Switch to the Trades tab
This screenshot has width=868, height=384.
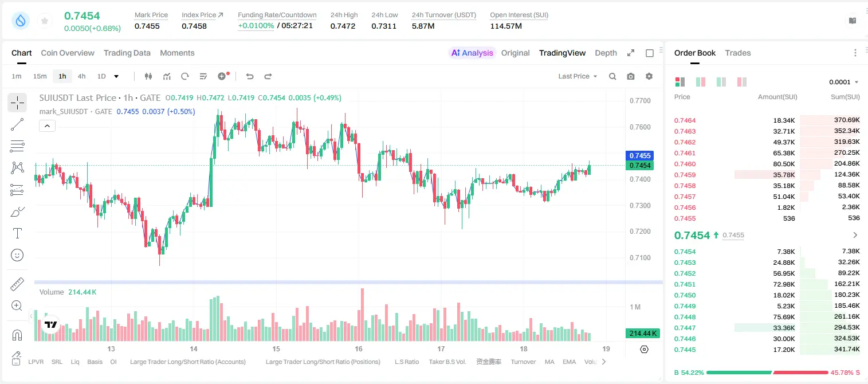coord(738,53)
